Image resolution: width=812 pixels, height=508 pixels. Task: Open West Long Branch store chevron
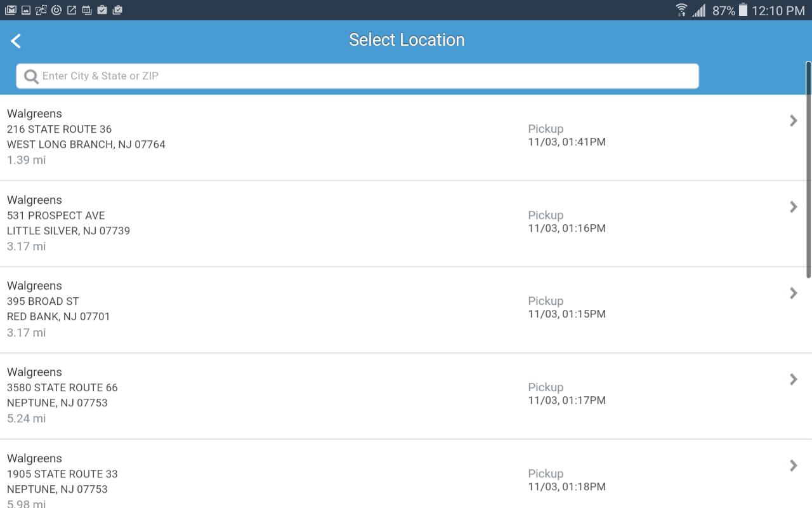point(793,121)
